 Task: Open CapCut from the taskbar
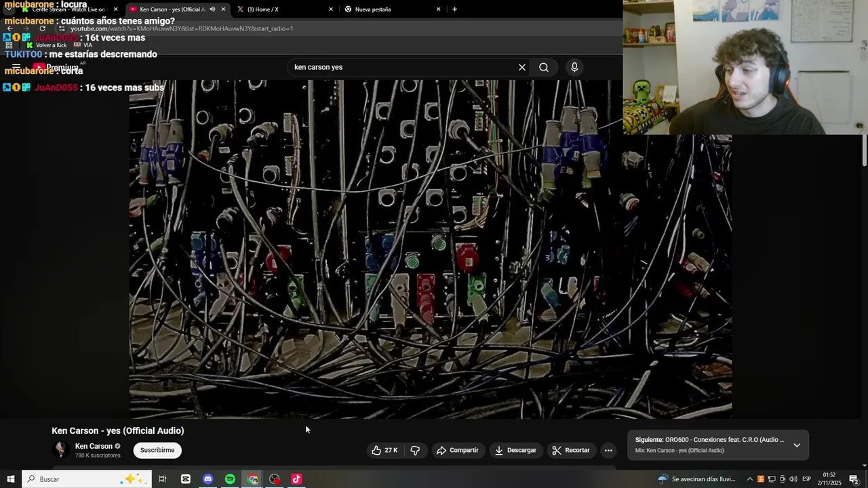(185, 479)
